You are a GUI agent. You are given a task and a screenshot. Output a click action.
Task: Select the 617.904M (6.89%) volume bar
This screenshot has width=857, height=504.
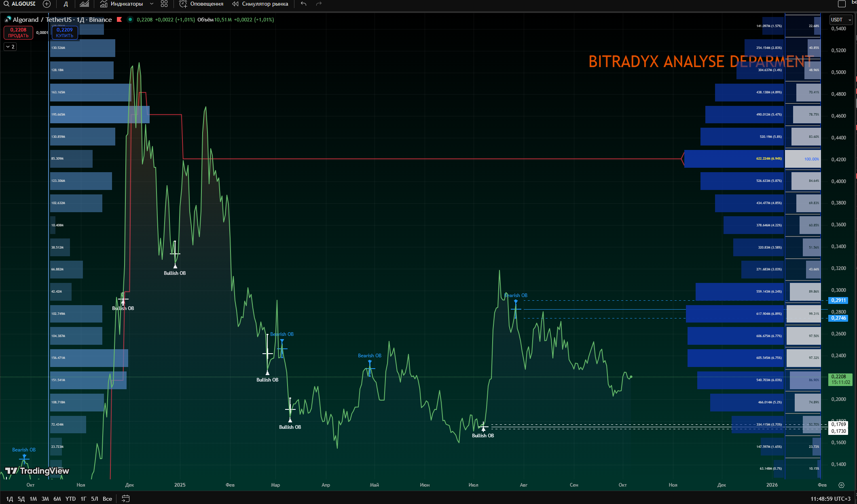point(735,314)
